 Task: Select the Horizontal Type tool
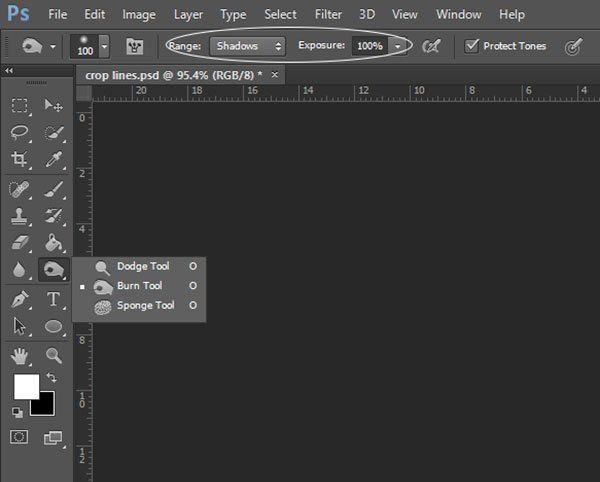[53, 300]
